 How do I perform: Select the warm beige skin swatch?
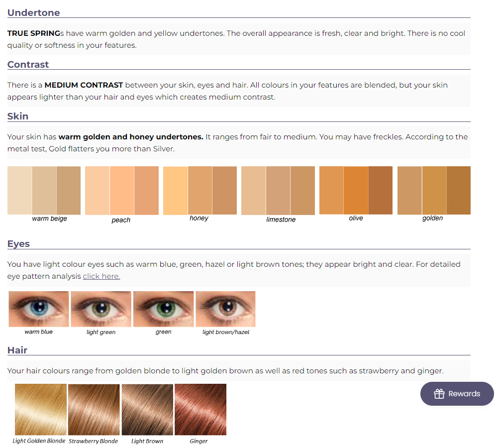(x=44, y=190)
